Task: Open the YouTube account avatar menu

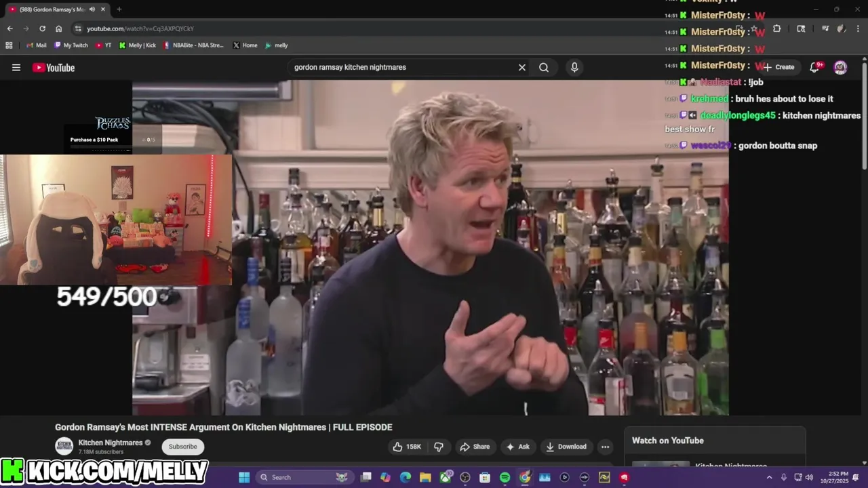Action: (841, 66)
